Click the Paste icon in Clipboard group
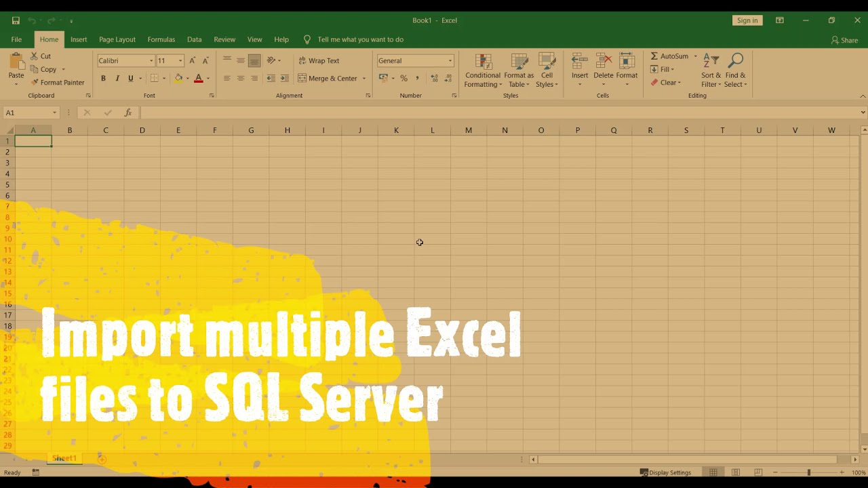This screenshot has width=868, height=488. click(16, 62)
